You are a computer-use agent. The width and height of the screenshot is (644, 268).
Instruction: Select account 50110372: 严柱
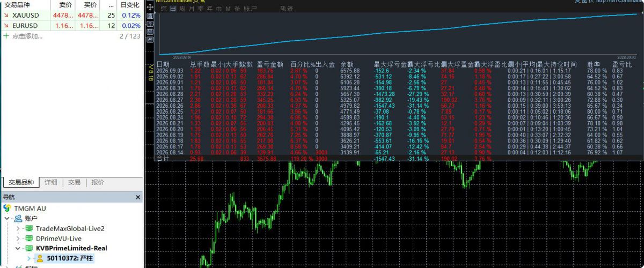coord(70,258)
